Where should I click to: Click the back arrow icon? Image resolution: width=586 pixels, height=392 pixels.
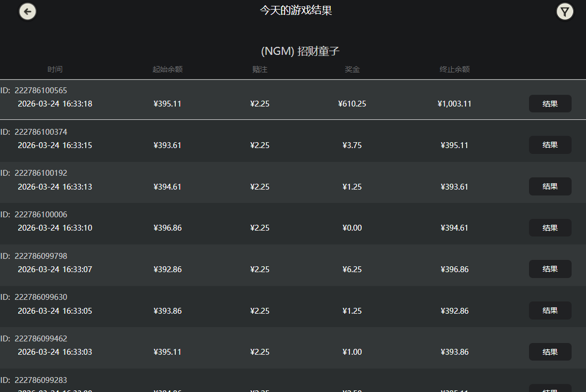click(x=27, y=11)
